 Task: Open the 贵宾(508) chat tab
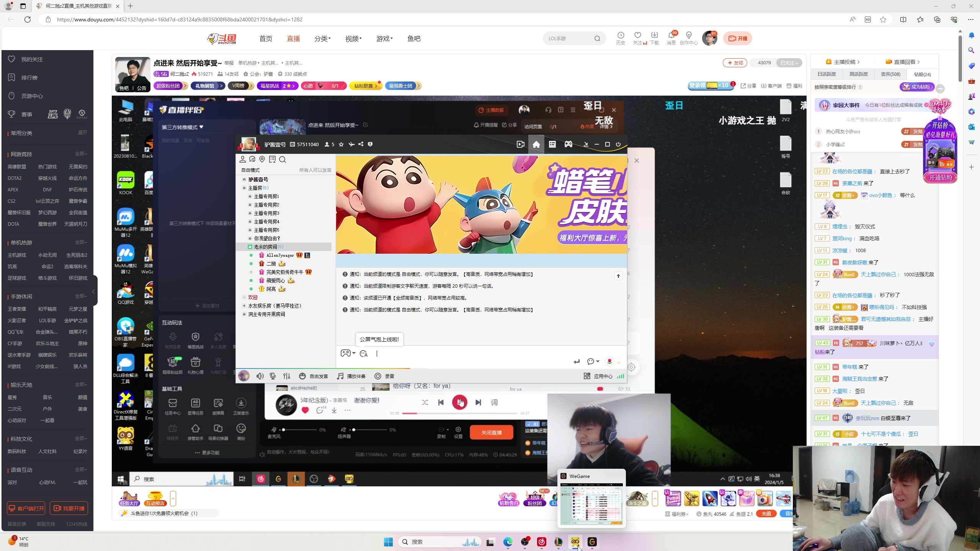coord(890,74)
